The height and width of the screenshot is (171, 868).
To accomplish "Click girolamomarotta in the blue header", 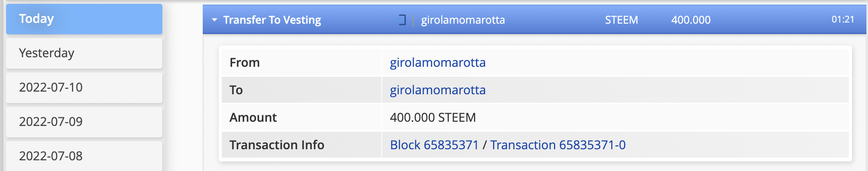I will tap(463, 20).
